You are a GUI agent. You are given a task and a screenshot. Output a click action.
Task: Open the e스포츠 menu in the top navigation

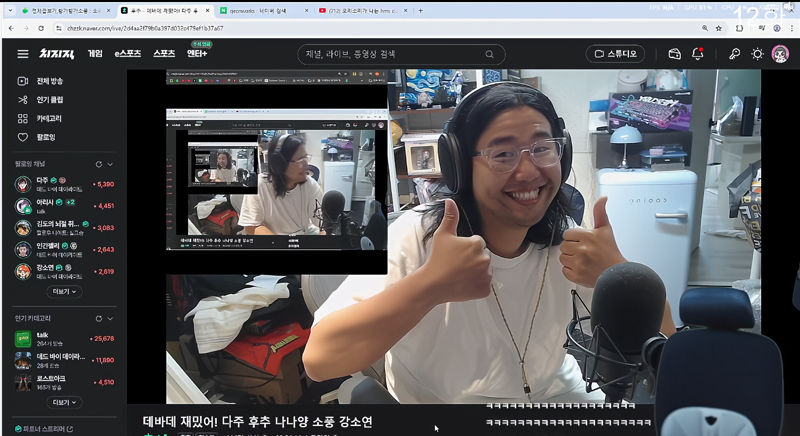[128, 54]
